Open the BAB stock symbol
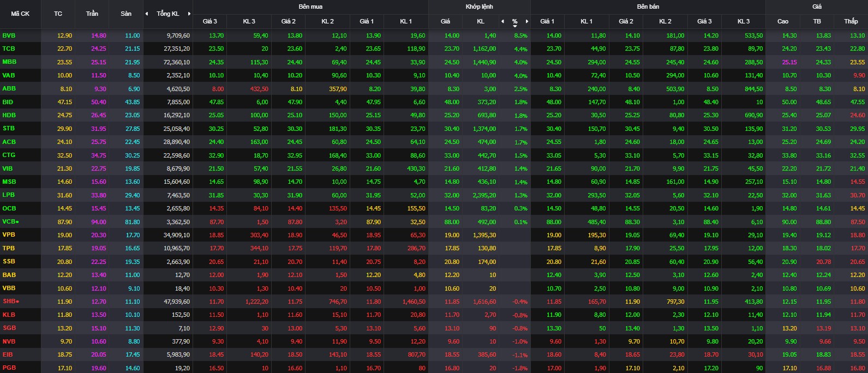The image size is (868, 373). (x=9, y=275)
